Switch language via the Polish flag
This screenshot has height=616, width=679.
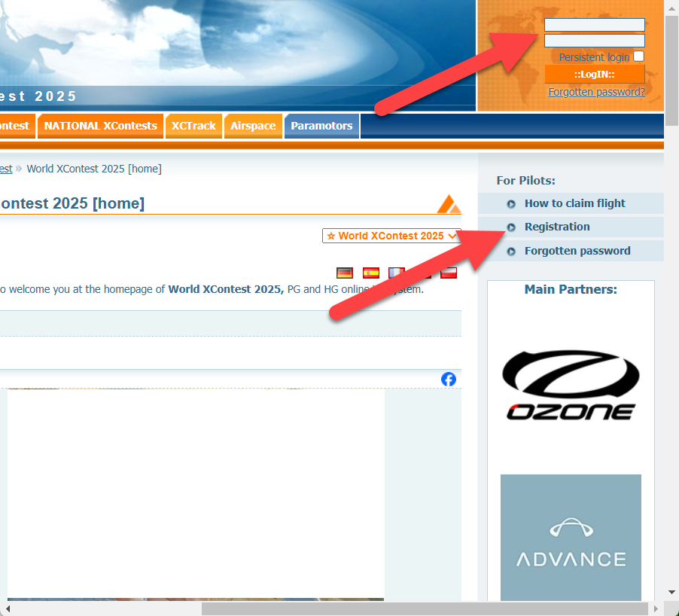click(449, 273)
